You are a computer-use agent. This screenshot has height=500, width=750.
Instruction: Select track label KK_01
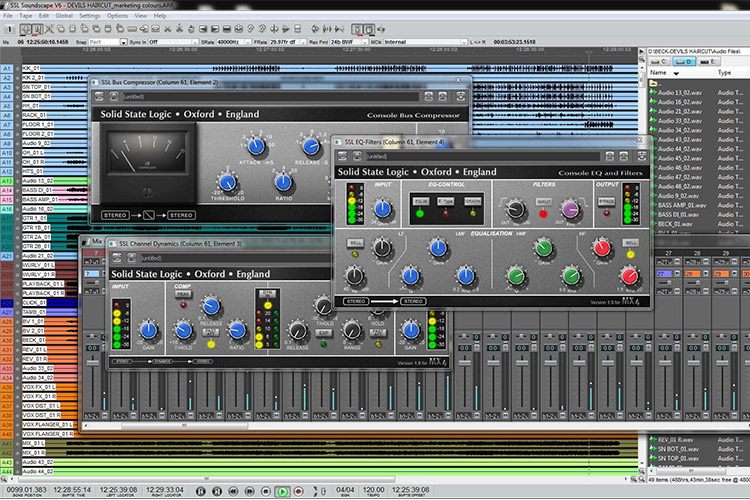tap(31, 68)
